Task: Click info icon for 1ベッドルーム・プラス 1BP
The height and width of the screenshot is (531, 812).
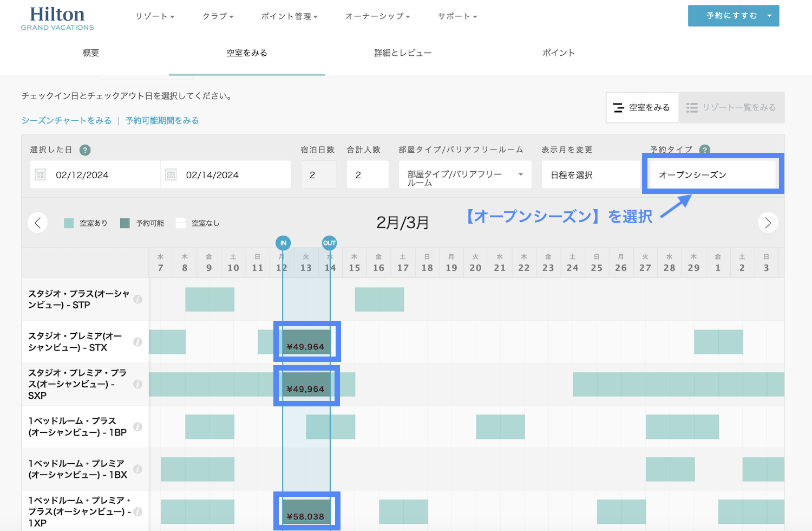Action: pos(137,427)
